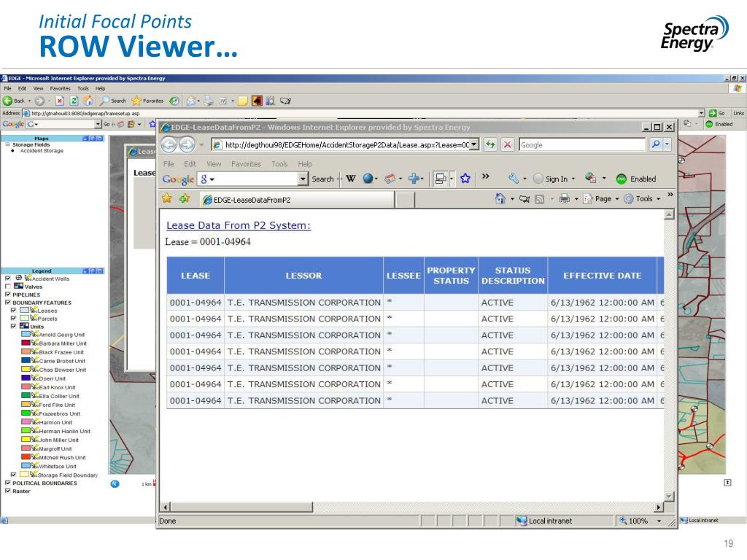Click the Favorites button in EDGE toolbar
The height and width of the screenshot is (560, 747).
(x=148, y=101)
